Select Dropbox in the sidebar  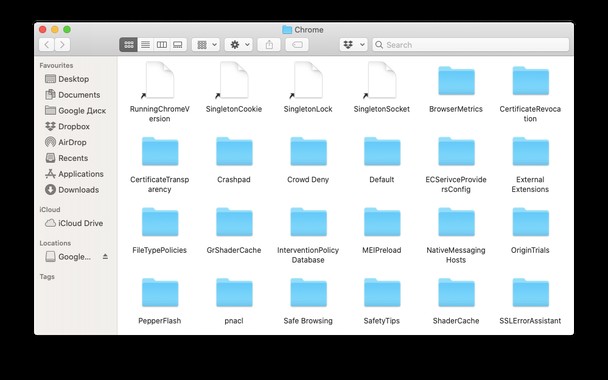point(67,126)
